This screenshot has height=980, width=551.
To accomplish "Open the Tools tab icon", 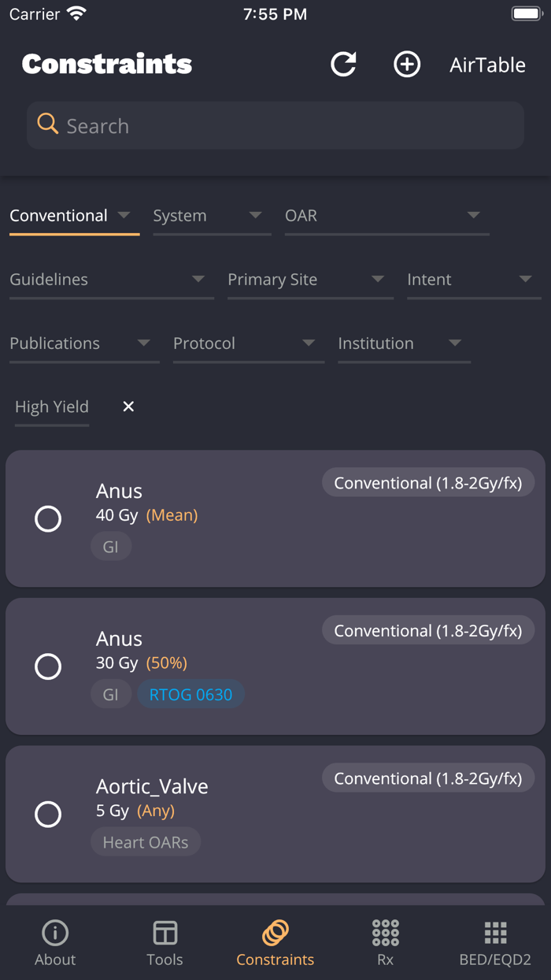I will 165,934.
